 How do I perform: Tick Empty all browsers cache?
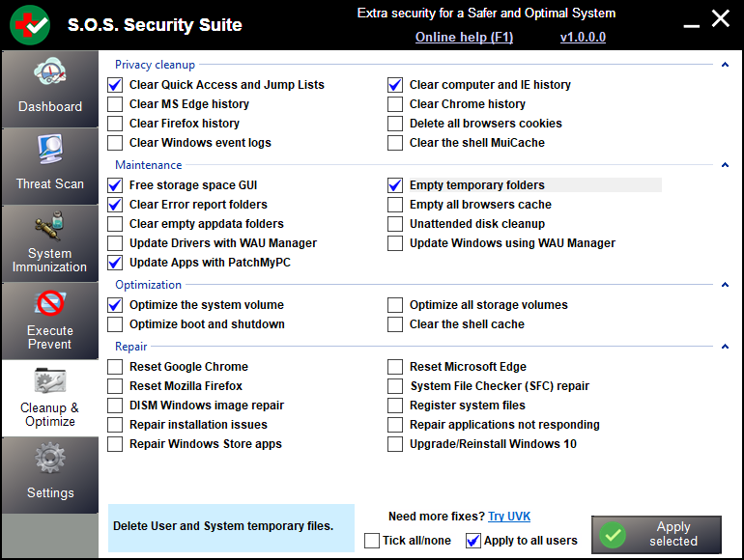point(395,205)
